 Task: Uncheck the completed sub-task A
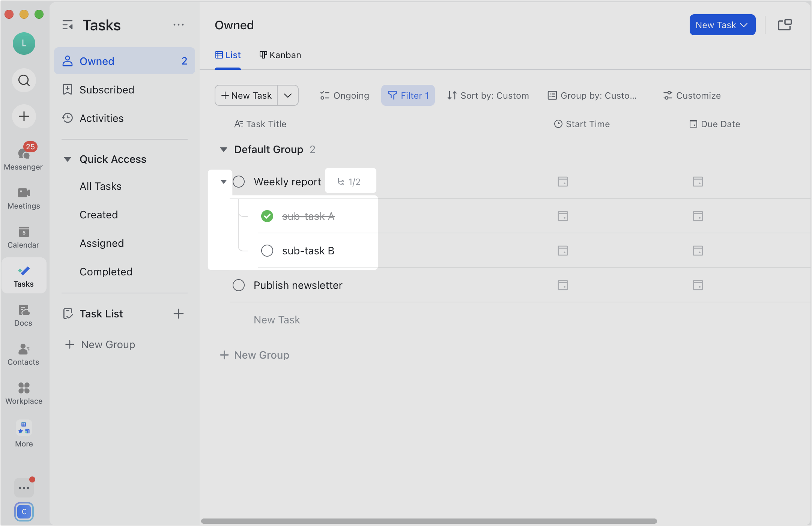[x=267, y=216]
